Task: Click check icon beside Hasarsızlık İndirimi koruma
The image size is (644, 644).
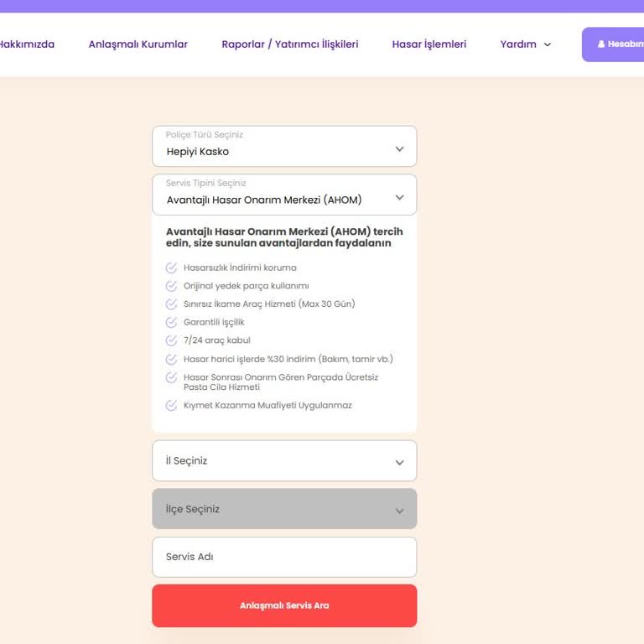Action: [171, 268]
